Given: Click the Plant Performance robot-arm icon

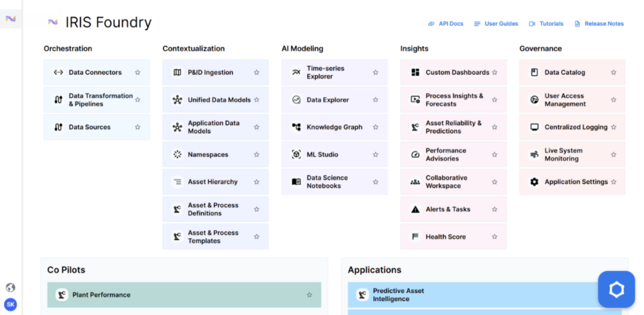Looking at the screenshot, I should 62,295.
